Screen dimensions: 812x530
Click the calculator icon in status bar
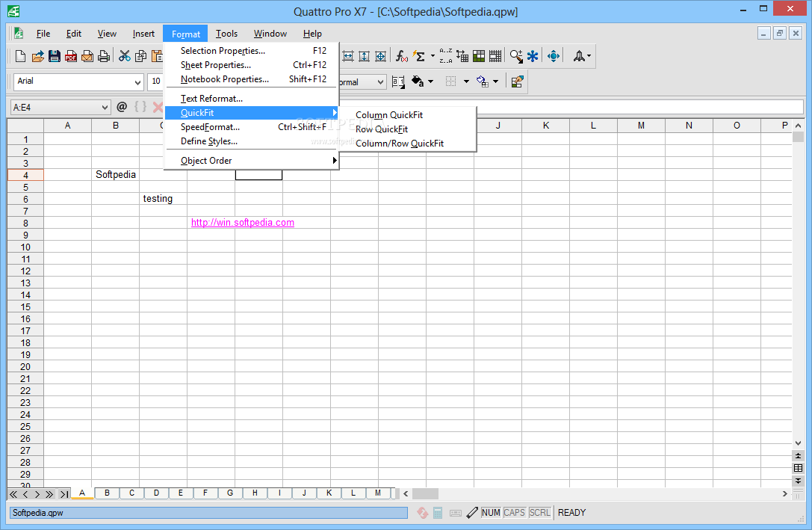point(438,513)
